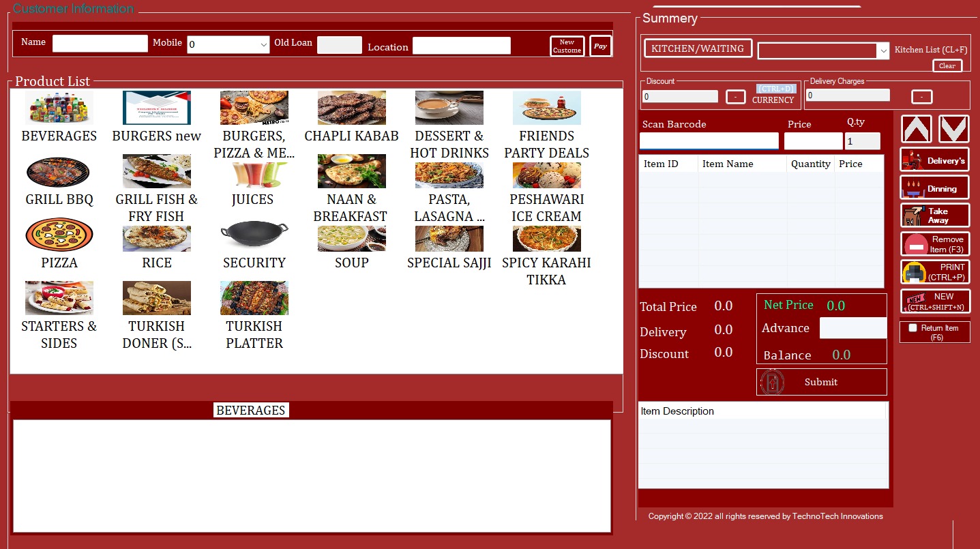Click the New Customer button

tap(567, 46)
